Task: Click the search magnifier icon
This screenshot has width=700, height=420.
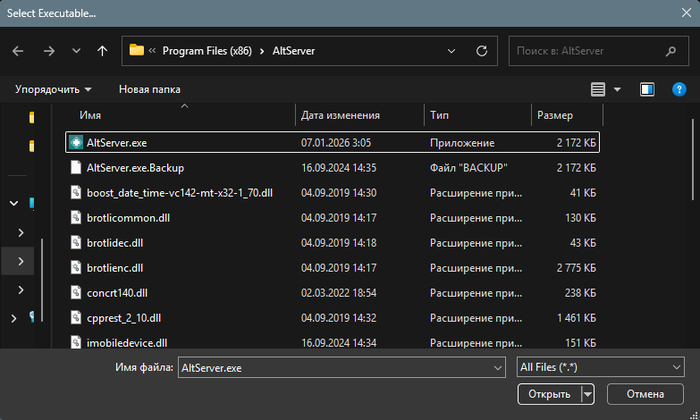Action: pyautogui.click(x=671, y=51)
